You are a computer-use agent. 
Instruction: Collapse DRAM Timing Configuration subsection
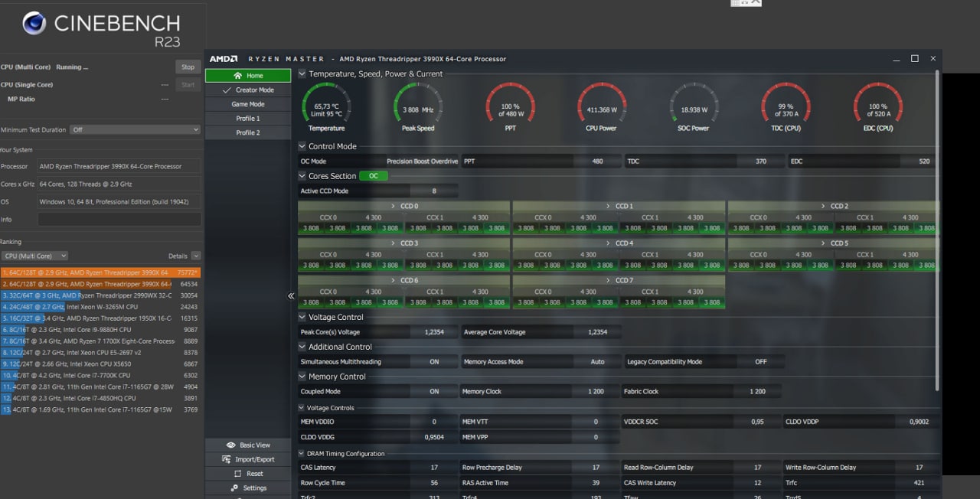click(x=302, y=454)
